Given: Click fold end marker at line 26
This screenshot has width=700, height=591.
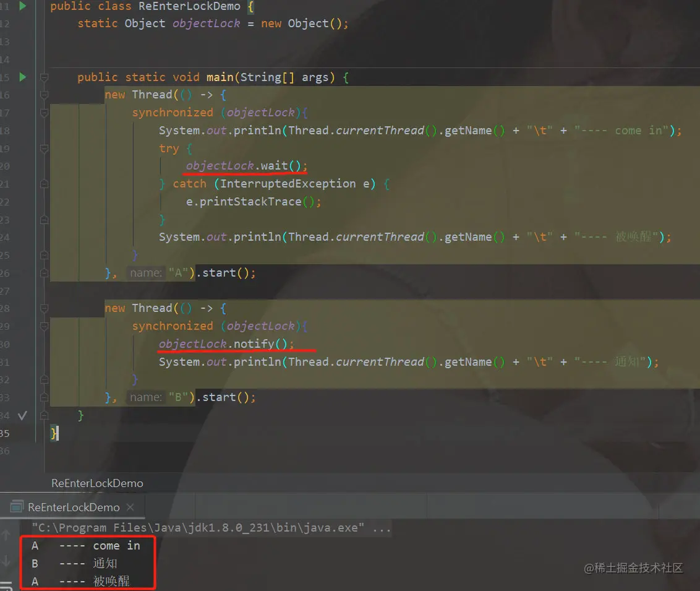Looking at the screenshot, I should click(44, 273).
